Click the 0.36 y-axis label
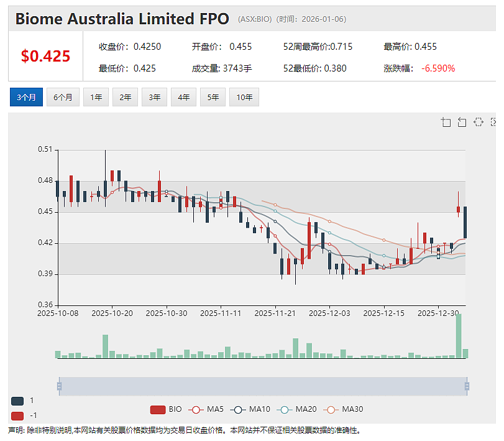Image resolution: width=504 pixels, height=441 pixels. (45, 305)
